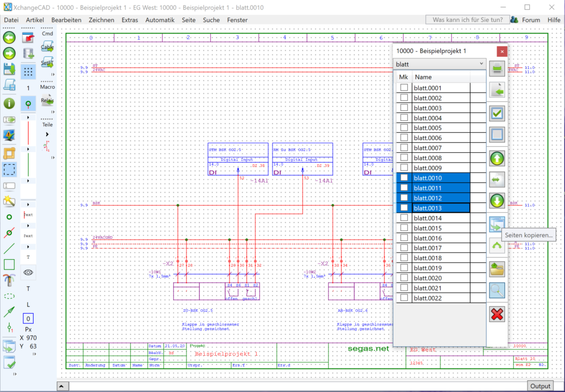Viewport: 565px width, 392px height.
Task: Click the Forum link in the top bar
Action: point(531,20)
